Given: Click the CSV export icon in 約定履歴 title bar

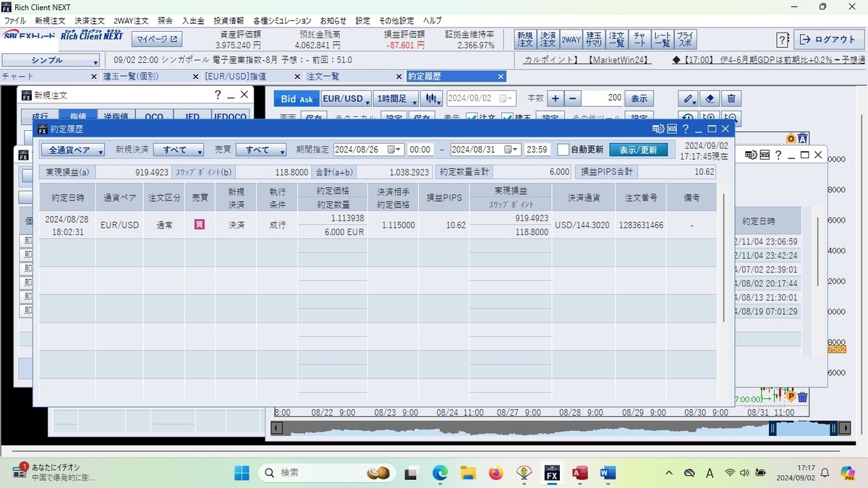Looking at the screenshot, I should (x=672, y=129).
